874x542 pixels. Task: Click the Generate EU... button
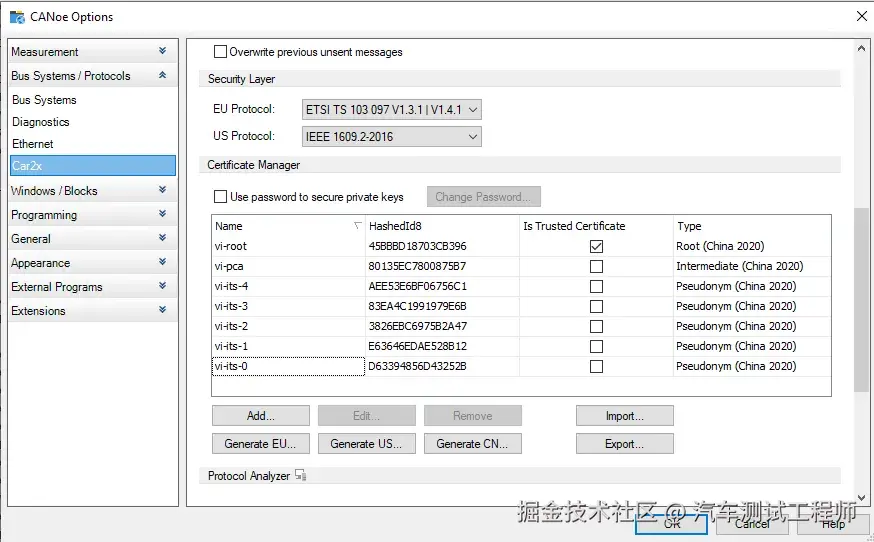[x=260, y=444]
